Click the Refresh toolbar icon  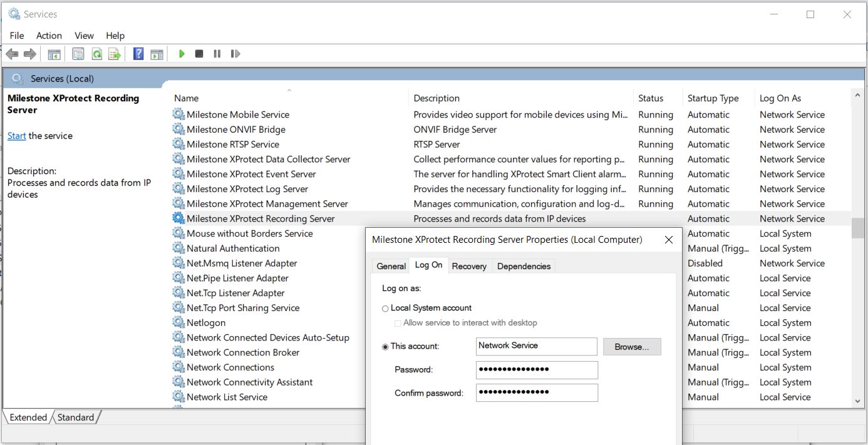click(x=96, y=54)
